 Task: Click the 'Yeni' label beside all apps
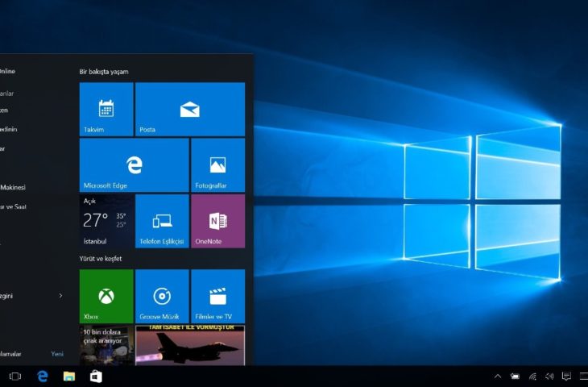(x=57, y=354)
